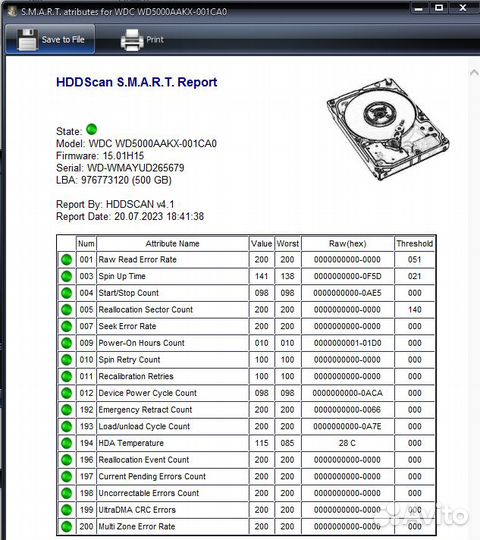Screen dimensions: 480x540
Task: Click the Reallocation Event Count attribute name
Action: pyautogui.click(x=144, y=460)
